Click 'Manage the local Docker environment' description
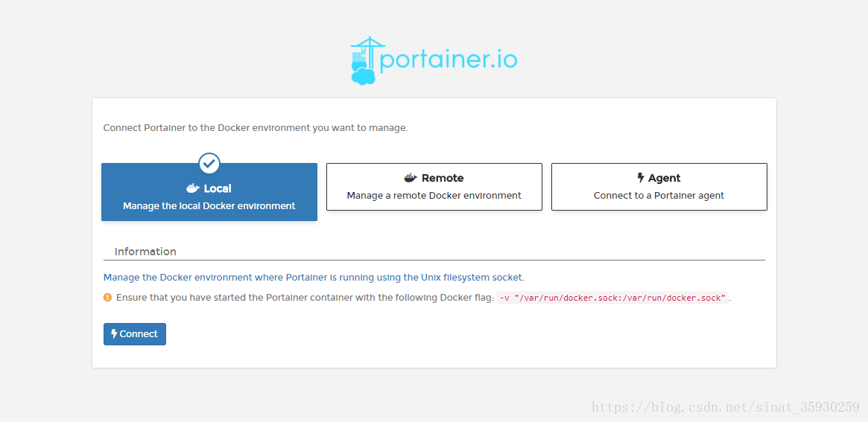This screenshot has height=422, width=868. 209,205
